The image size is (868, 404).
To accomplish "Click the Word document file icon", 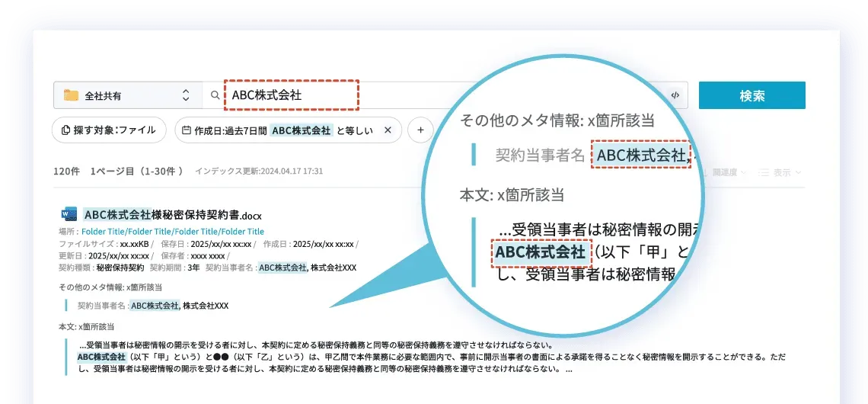I will (69, 214).
